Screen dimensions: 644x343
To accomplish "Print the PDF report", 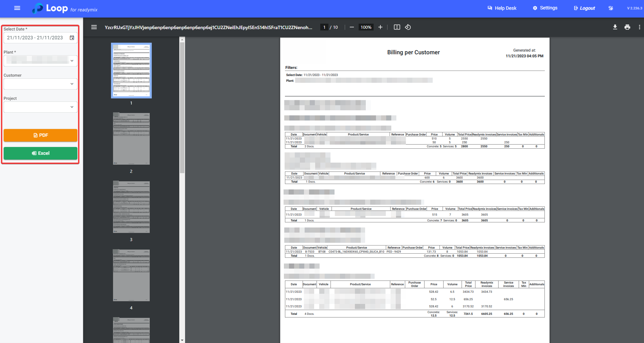I will tap(627, 27).
